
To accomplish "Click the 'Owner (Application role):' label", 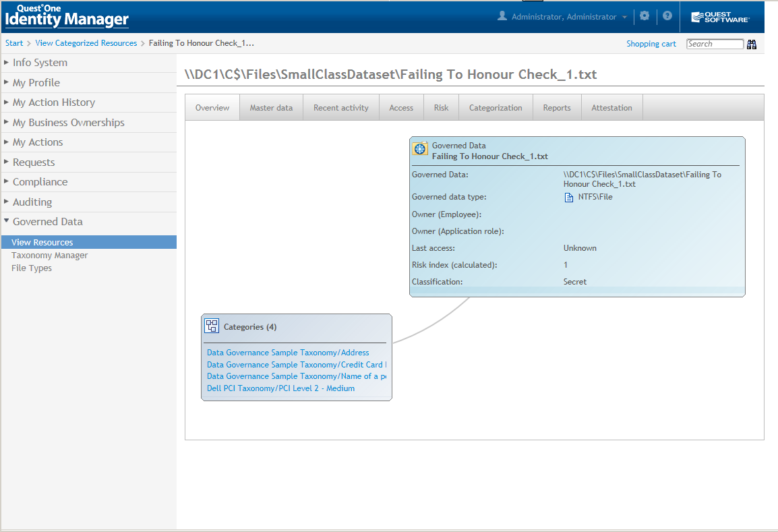I will 458,231.
